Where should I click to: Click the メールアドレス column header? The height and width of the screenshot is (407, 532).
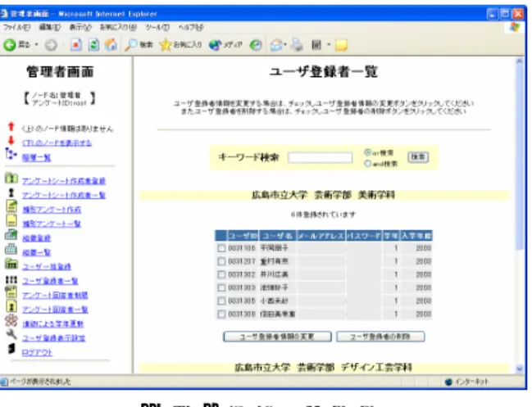(x=321, y=236)
